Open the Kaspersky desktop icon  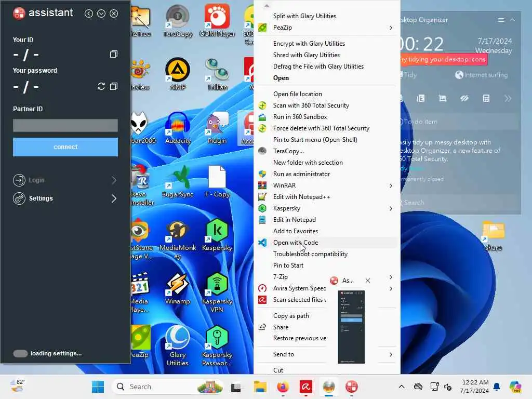[x=217, y=235]
